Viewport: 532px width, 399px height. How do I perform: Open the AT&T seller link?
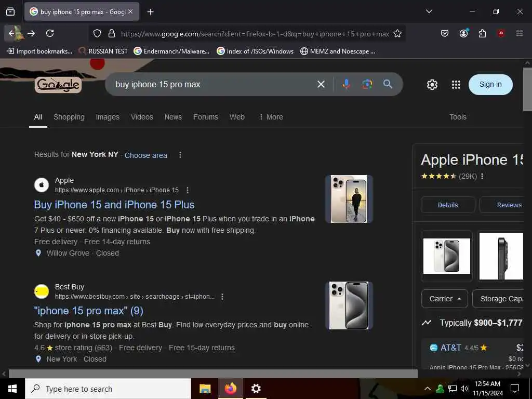coord(450,348)
